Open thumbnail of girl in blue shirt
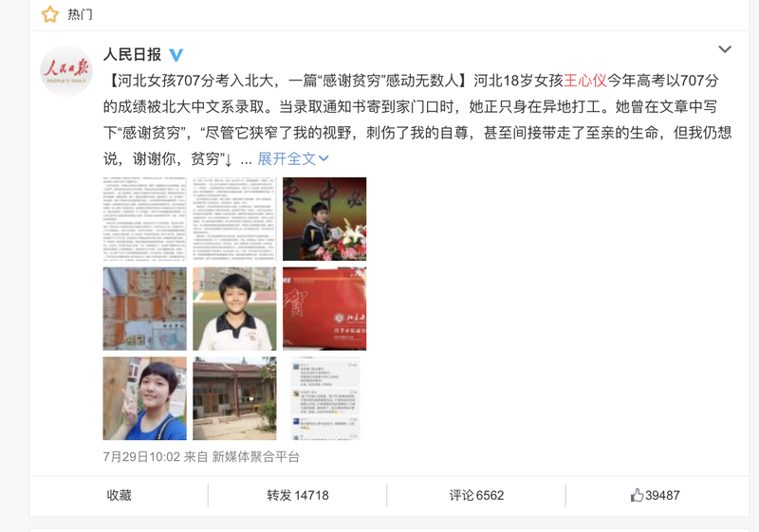The width and height of the screenshot is (759, 532). pyautogui.click(x=145, y=398)
